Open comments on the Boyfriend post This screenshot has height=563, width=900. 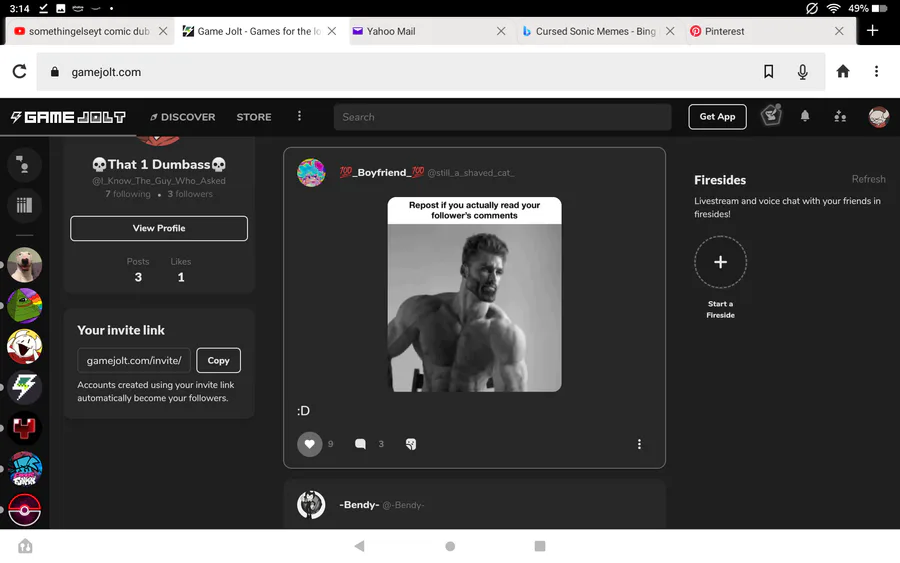360,444
